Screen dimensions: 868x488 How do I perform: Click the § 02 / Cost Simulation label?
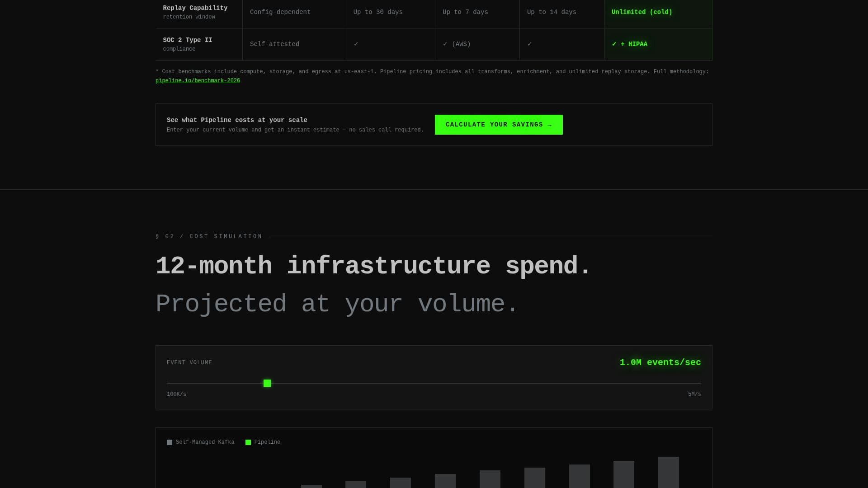209,237
